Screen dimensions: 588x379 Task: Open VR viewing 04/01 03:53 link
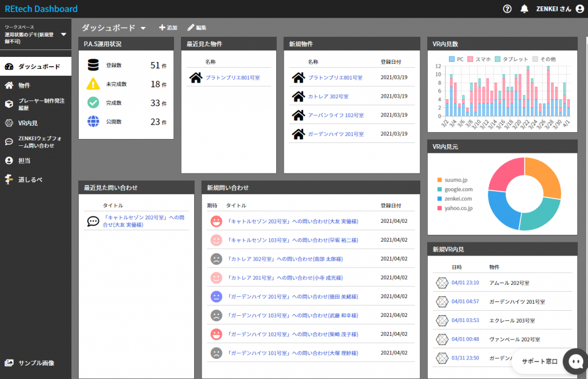[465, 320]
